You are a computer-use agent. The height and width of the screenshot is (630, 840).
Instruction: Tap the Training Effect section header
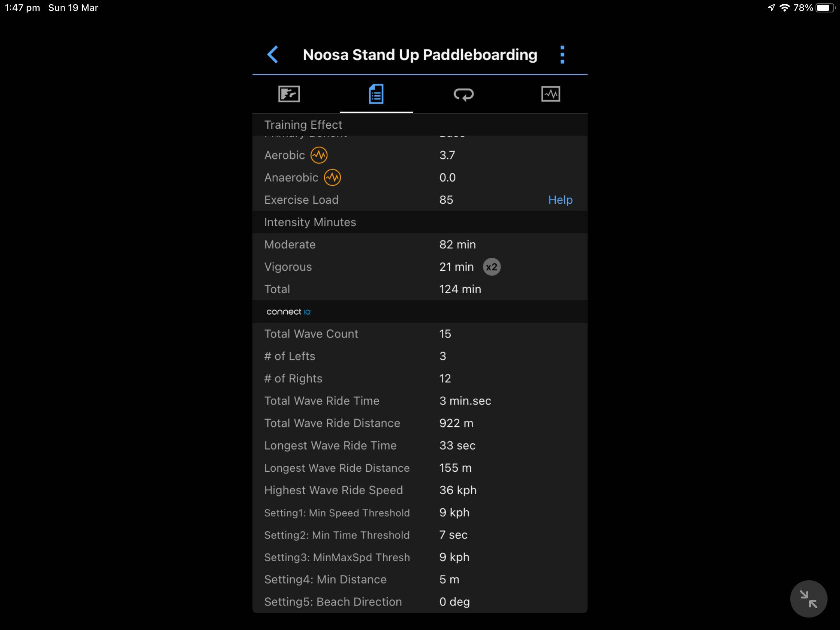303,125
